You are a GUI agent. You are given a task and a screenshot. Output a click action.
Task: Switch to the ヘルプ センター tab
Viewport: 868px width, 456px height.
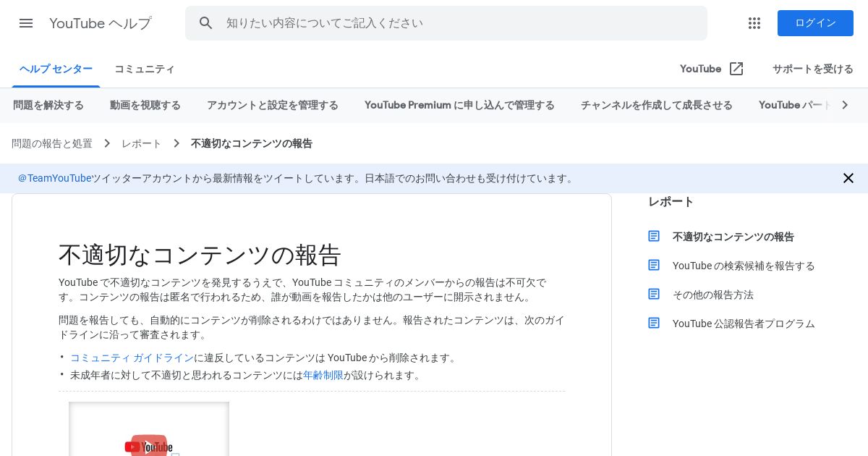[x=56, y=69]
